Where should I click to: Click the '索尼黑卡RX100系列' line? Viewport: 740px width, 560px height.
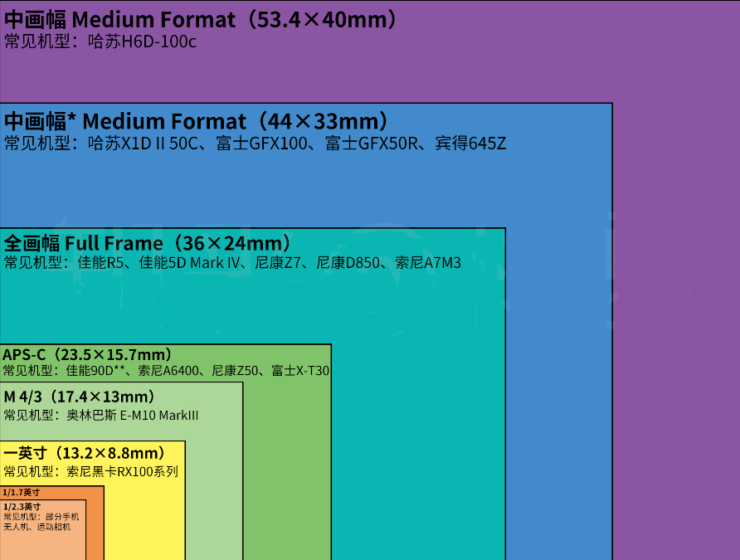[x=90, y=471]
